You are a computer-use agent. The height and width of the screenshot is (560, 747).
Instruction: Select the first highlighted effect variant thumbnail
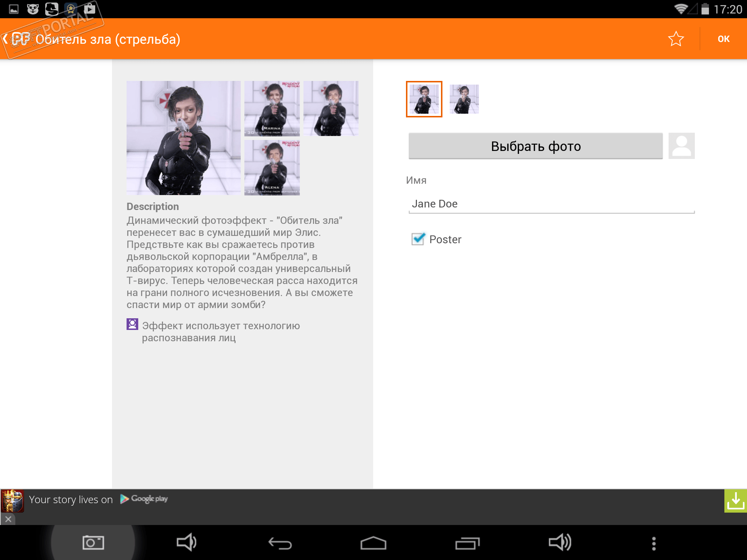click(424, 99)
